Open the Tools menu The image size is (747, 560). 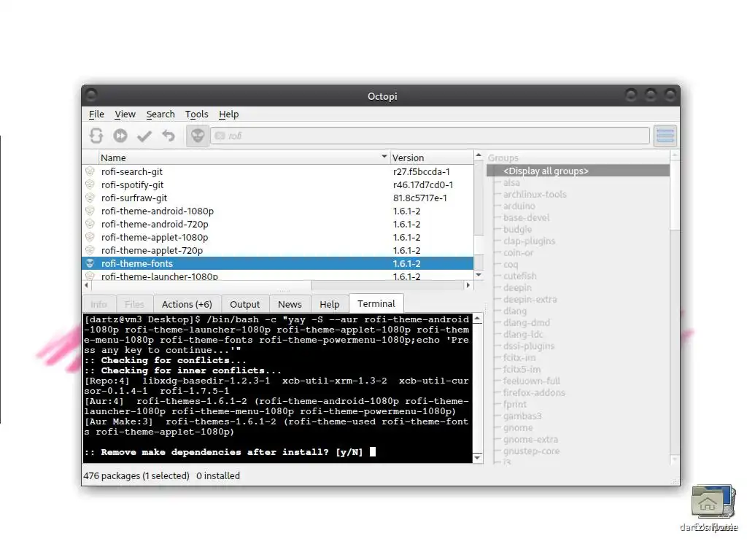[x=197, y=114]
